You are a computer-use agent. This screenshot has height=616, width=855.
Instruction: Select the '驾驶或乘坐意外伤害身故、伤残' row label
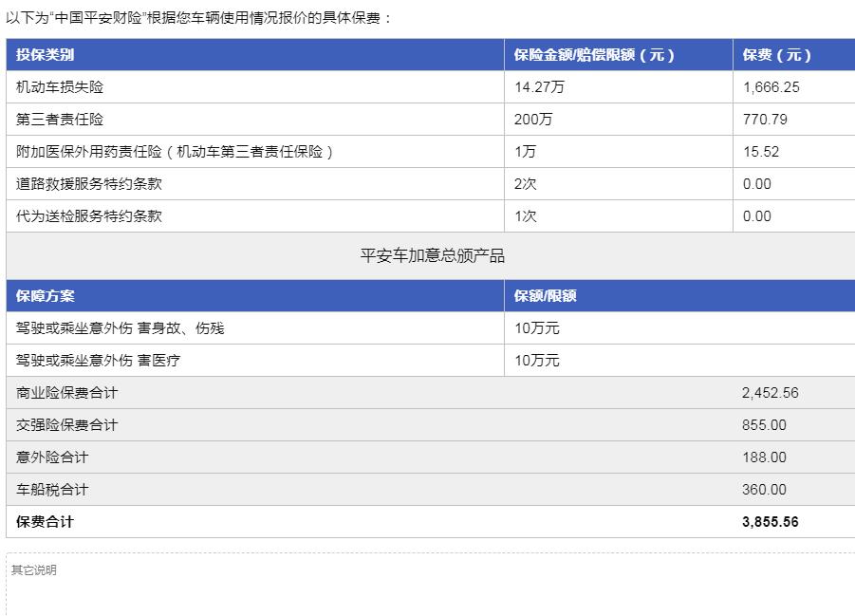tap(120, 327)
